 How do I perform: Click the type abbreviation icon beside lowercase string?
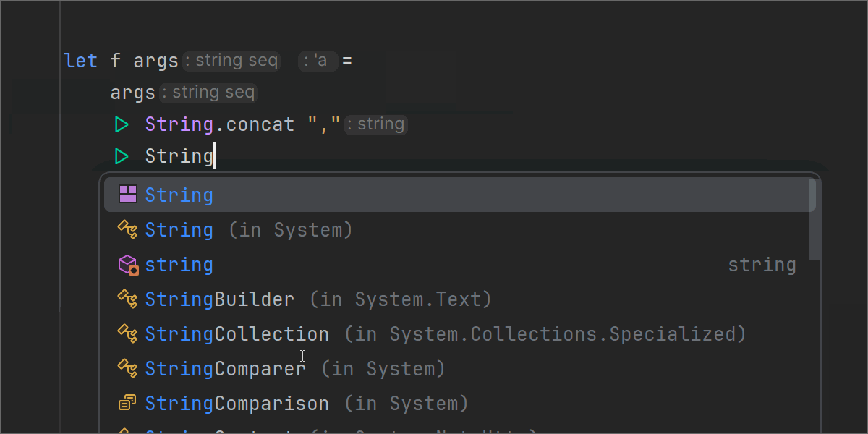[x=128, y=265]
